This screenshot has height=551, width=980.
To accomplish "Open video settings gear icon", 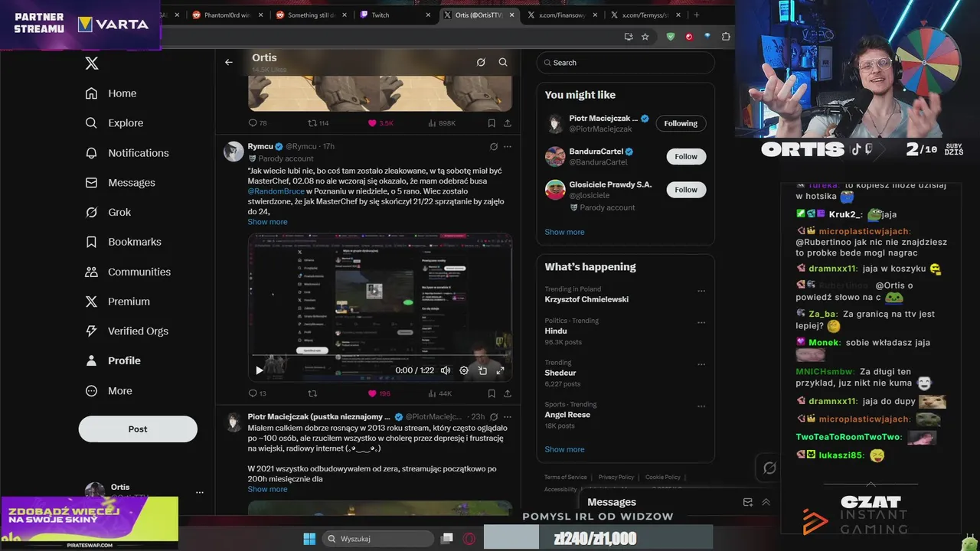I will click(x=464, y=370).
